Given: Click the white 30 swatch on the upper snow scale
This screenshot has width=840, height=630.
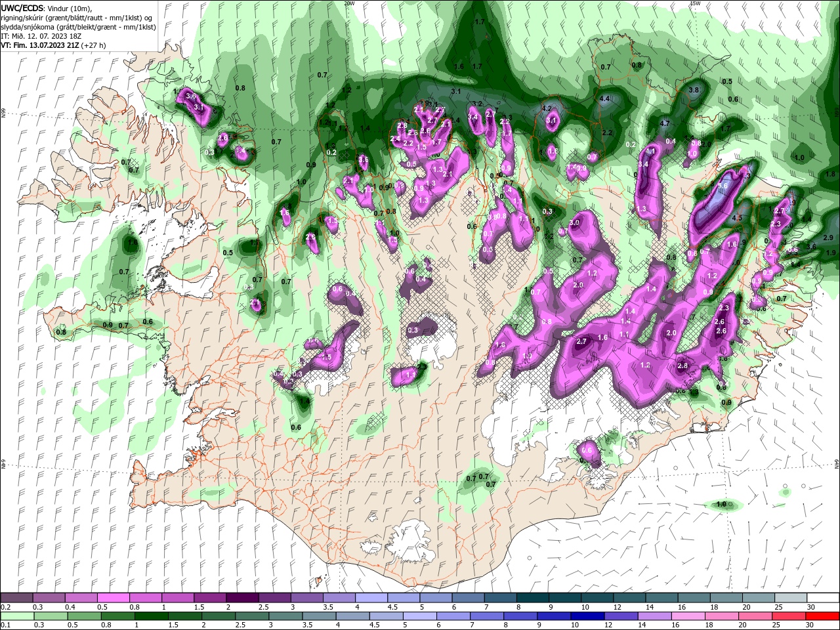Looking at the screenshot, I should pos(823,598).
